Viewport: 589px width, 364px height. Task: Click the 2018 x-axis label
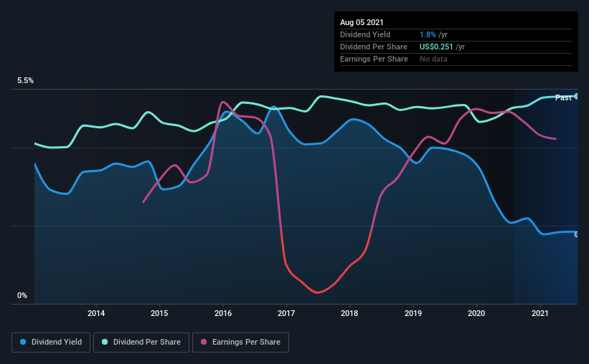[349, 313]
